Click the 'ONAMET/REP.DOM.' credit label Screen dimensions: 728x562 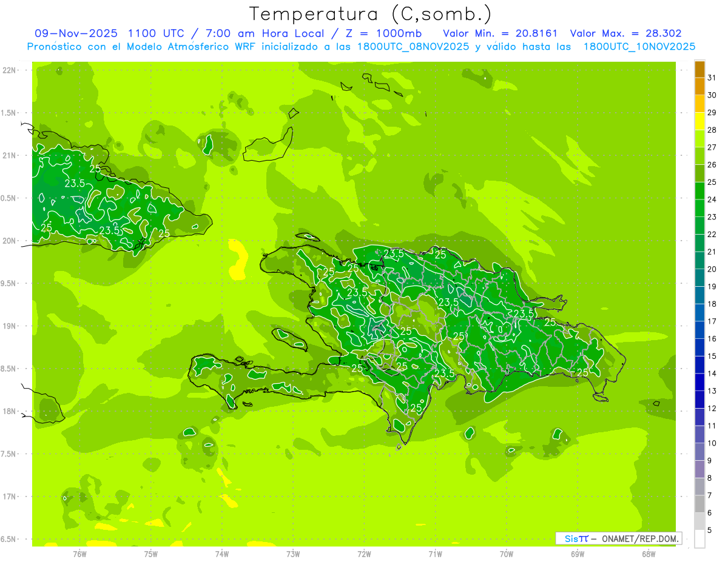click(639, 538)
